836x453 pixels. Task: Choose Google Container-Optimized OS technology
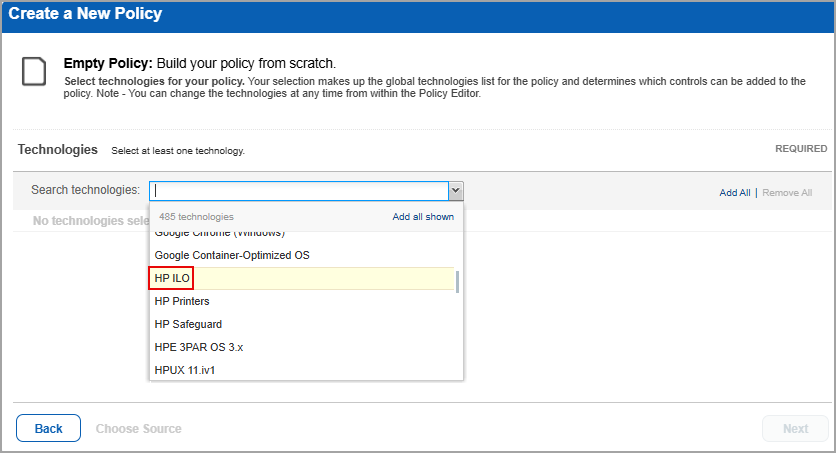232,255
